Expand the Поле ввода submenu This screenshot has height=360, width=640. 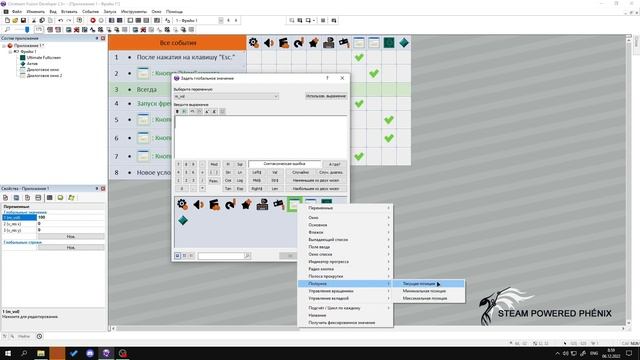[345, 247]
